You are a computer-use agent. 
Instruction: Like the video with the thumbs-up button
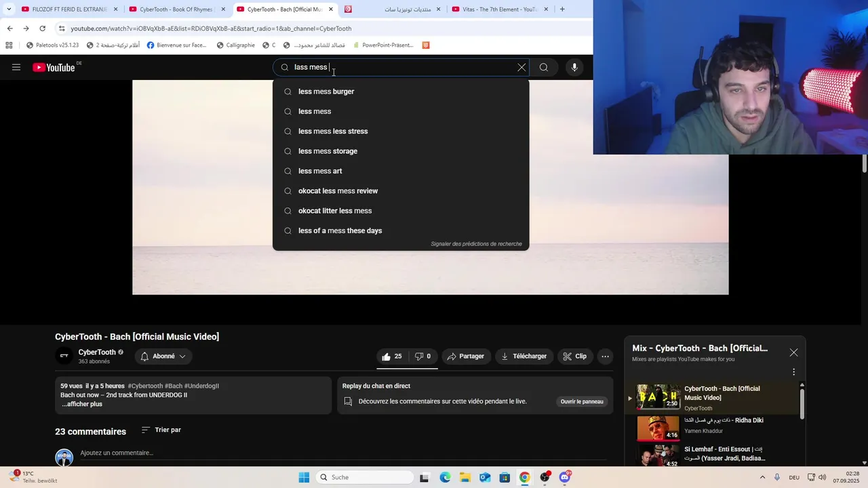(392, 357)
